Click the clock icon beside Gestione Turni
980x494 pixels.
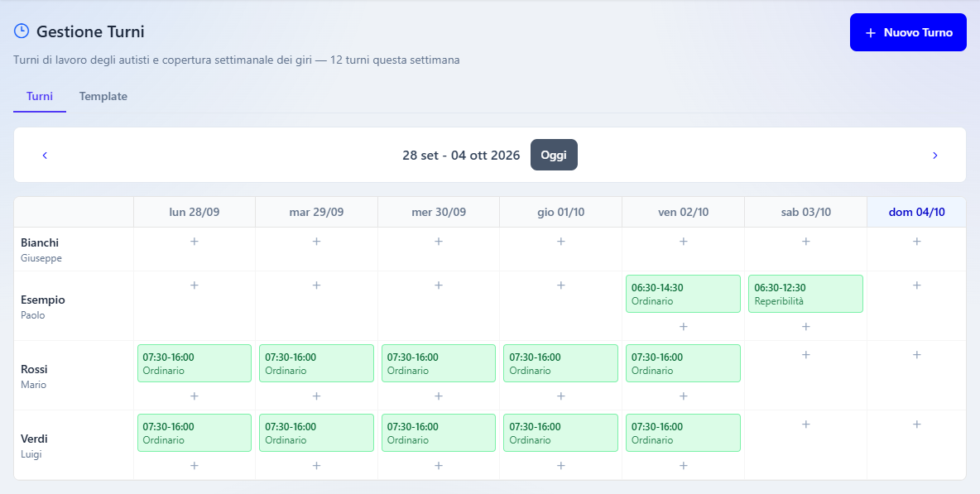22,31
